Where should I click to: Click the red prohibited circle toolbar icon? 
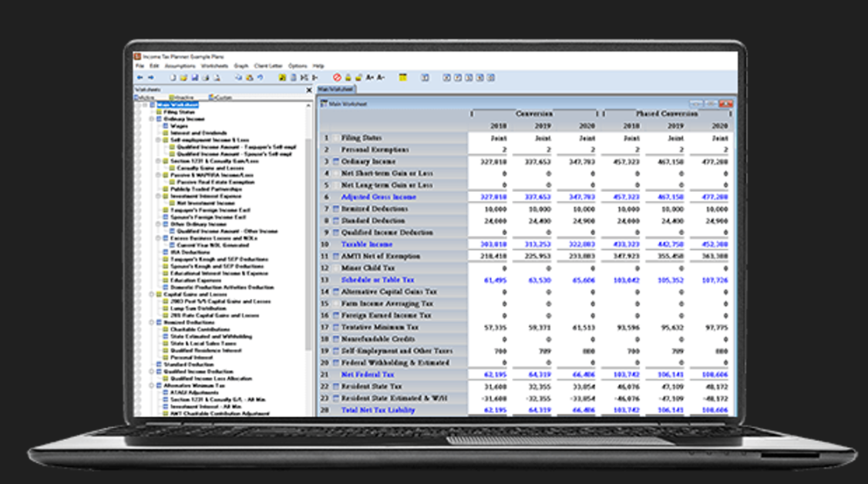point(337,78)
